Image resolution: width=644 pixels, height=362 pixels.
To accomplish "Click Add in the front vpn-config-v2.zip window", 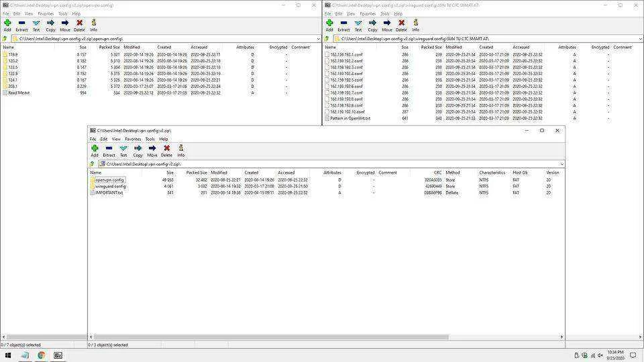I will (95, 151).
